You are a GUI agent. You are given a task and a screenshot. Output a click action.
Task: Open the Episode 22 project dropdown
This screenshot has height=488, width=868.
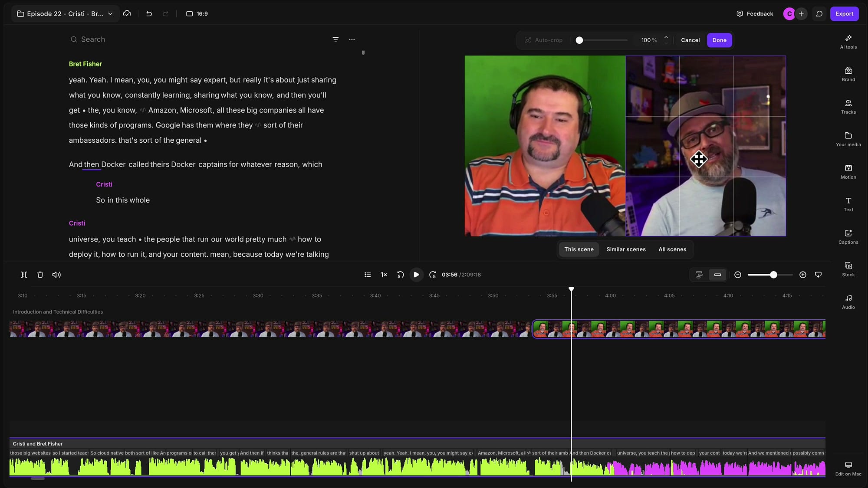pyautogui.click(x=65, y=14)
